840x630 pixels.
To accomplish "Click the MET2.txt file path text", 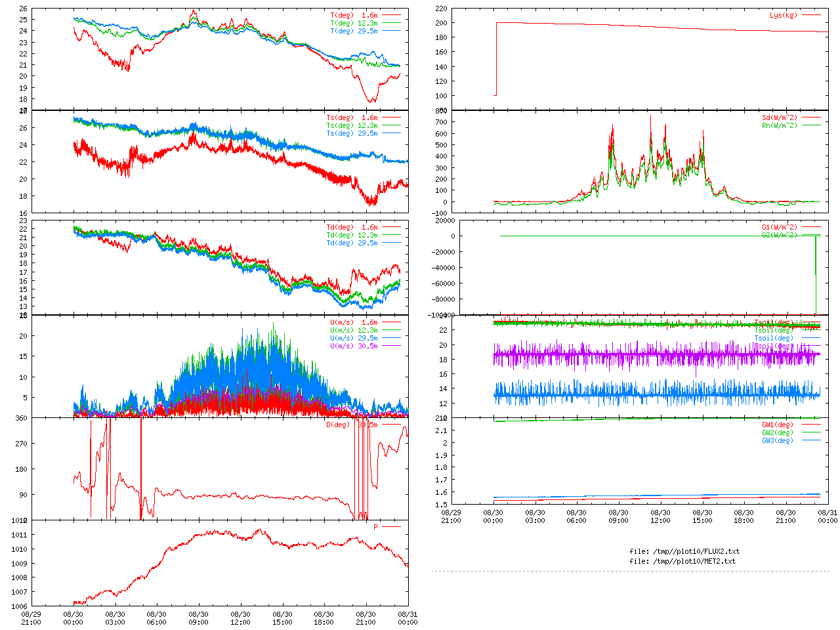I will pyautogui.click(x=682, y=561).
